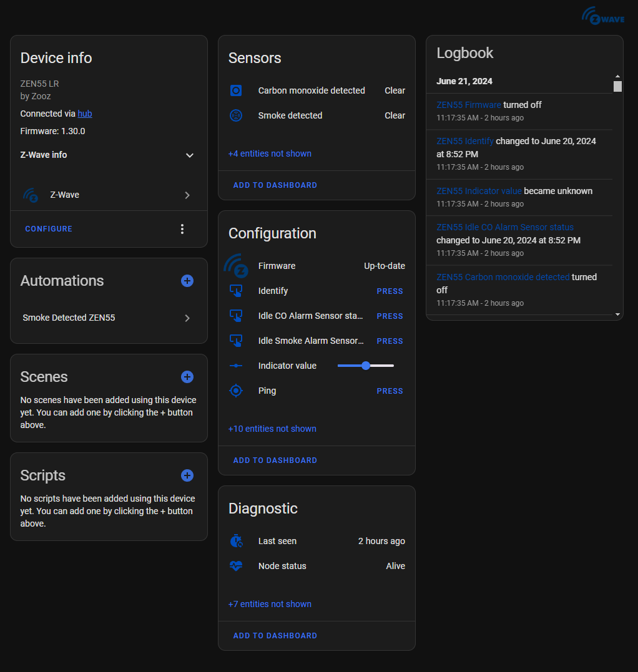
Task: Click the Z-Wave logo in top corner
Action: pos(603,16)
